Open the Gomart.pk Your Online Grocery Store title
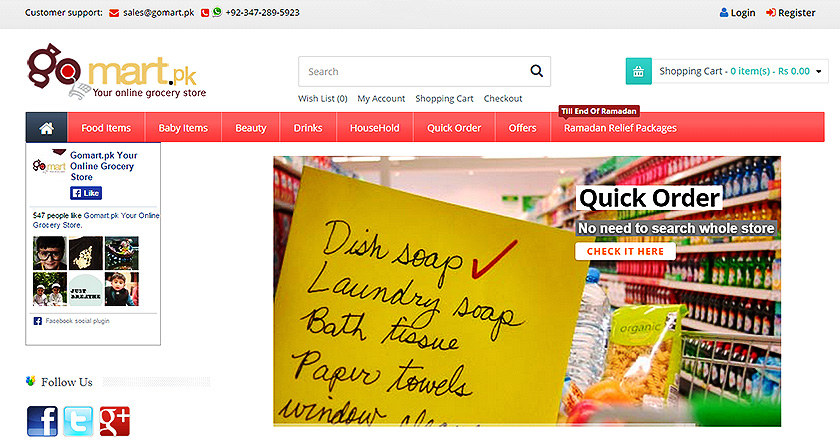The height and width of the screenshot is (440, 840). (104, 166)
